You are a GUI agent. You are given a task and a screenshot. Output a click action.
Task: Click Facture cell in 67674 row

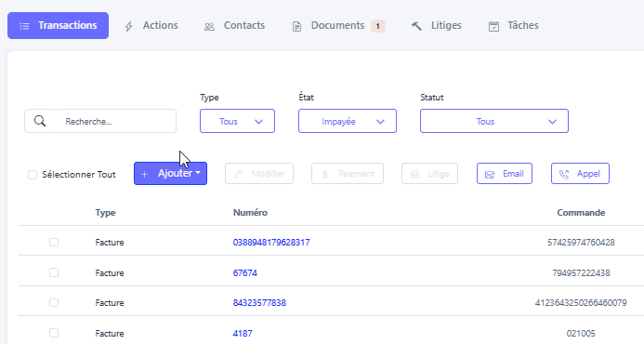(110, 272)
